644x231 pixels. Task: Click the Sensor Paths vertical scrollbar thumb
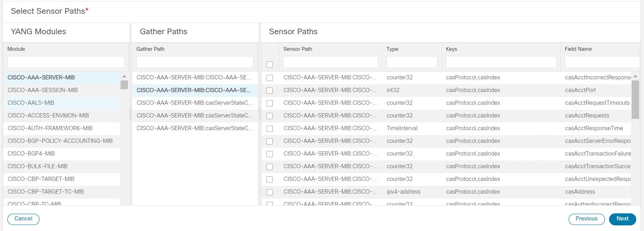635,99
